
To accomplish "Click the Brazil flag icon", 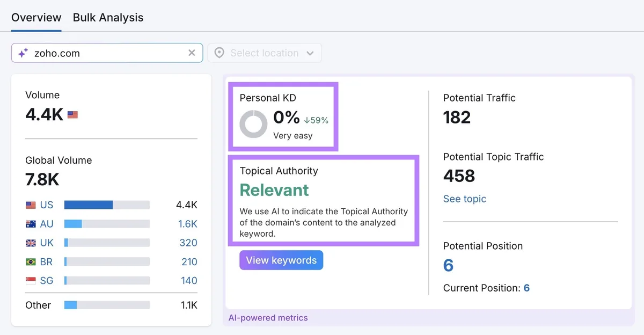I will click(31, 261).
